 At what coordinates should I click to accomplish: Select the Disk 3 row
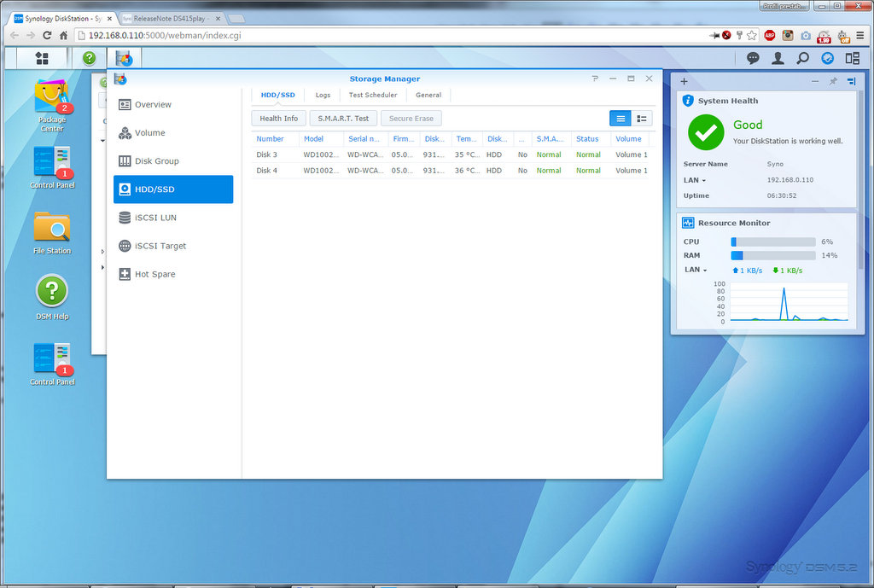pos(452,155)
